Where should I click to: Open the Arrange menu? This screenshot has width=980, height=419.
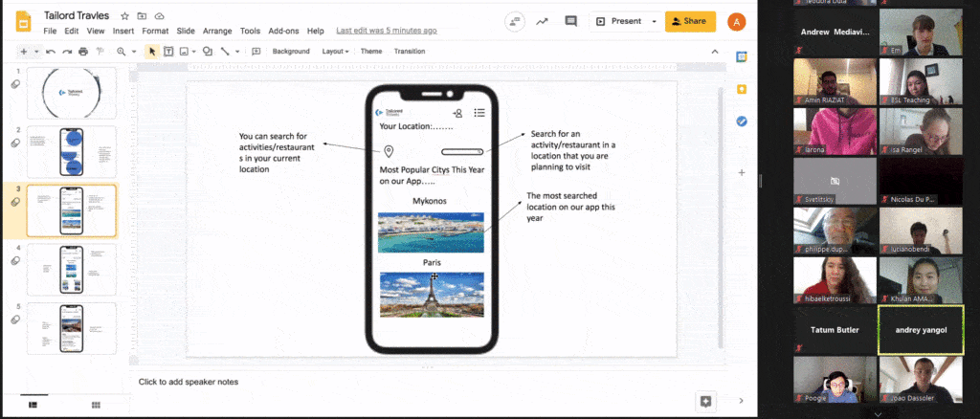[x=219, y=31]
